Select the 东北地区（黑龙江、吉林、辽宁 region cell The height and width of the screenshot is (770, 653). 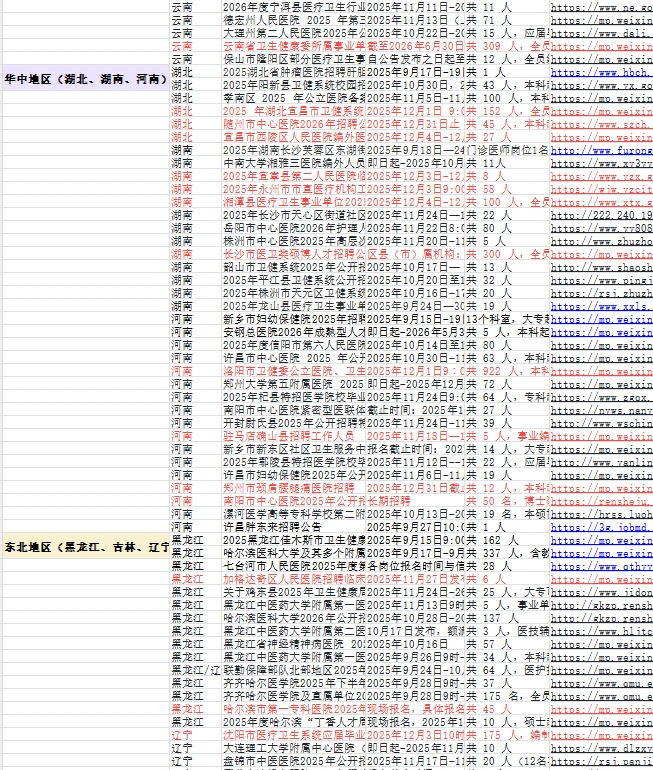pyautogui.click(x=86, y=547)
